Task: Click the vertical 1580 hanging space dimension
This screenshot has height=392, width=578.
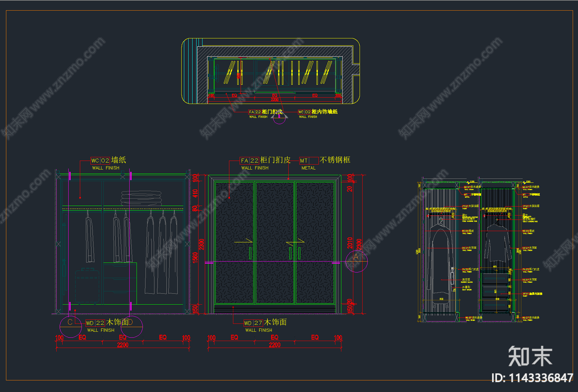Action: [195, 258]
